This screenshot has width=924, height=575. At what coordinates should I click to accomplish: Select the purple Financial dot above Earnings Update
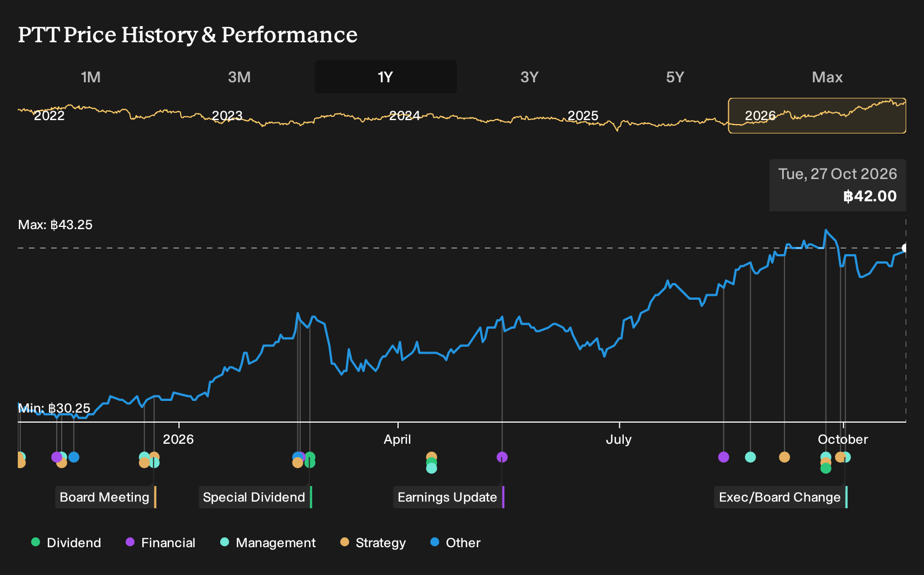(502, 457)
